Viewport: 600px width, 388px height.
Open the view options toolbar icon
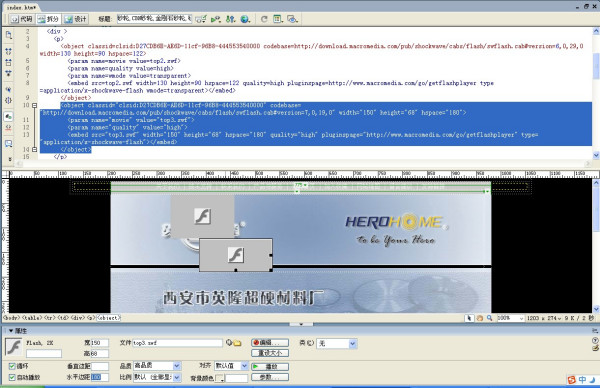point(278,19)
